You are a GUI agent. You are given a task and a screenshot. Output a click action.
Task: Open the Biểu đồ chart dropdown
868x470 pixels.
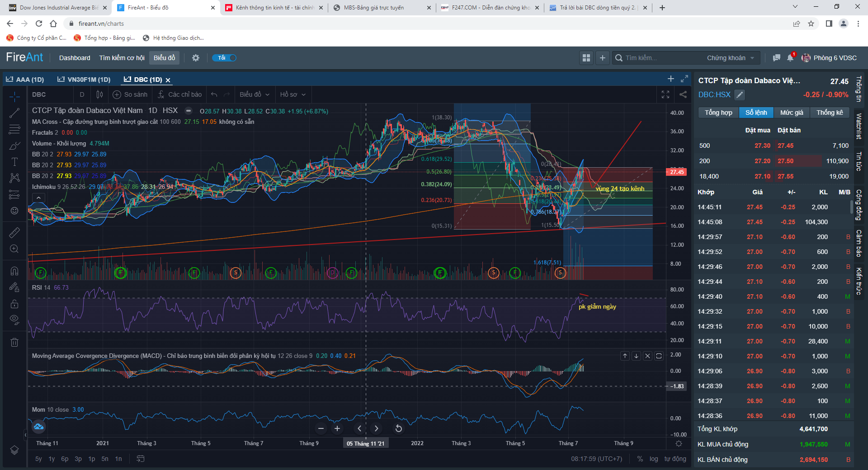click(x=255, y=94)
